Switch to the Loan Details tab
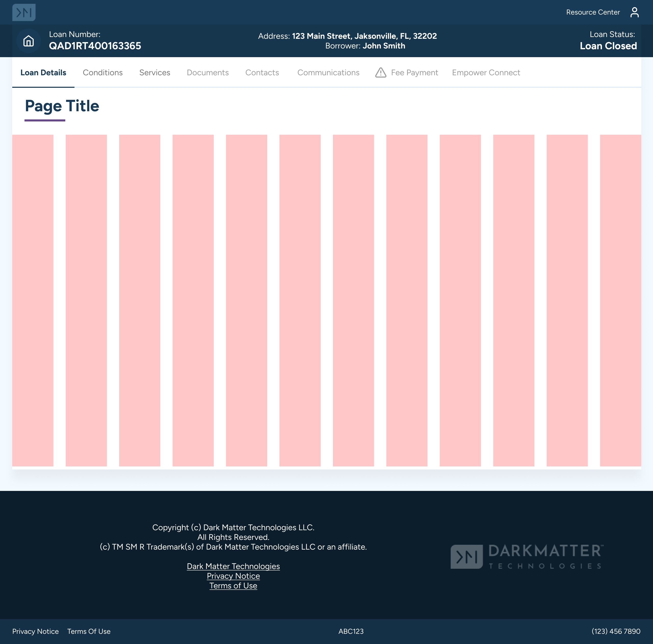Viewport: 653px width, 644px height. [x=43, y=73]
